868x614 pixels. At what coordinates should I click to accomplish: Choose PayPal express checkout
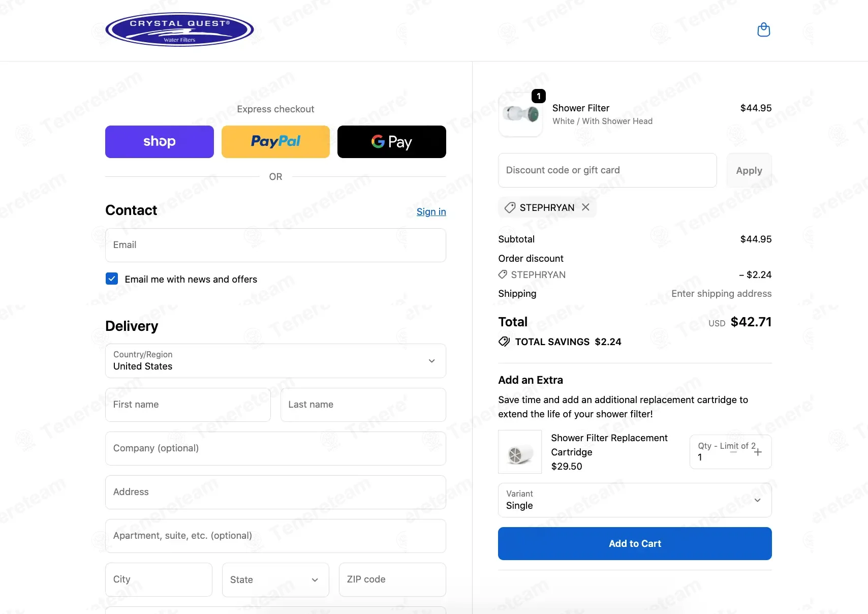[x=275, y=142]
